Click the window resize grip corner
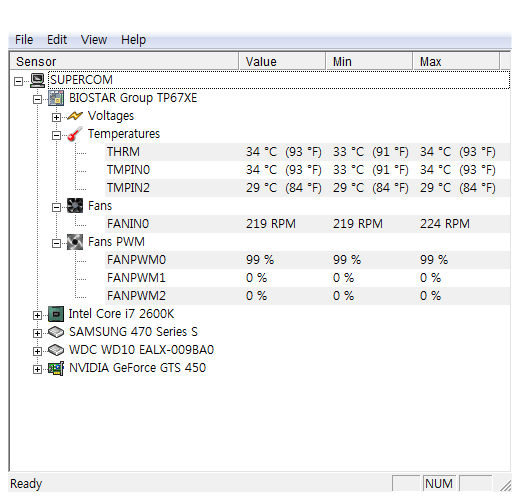Viewport: 520px width, 500px height. click(x=506, y=486)
